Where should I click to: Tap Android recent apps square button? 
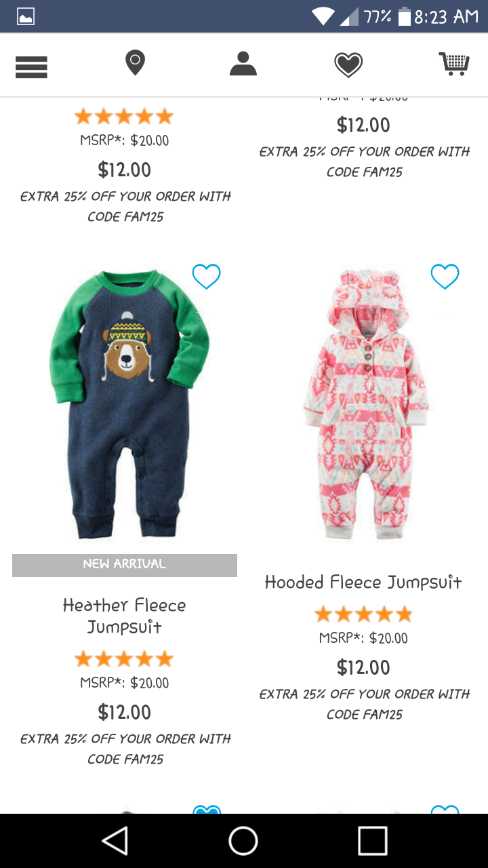[372, 841]
